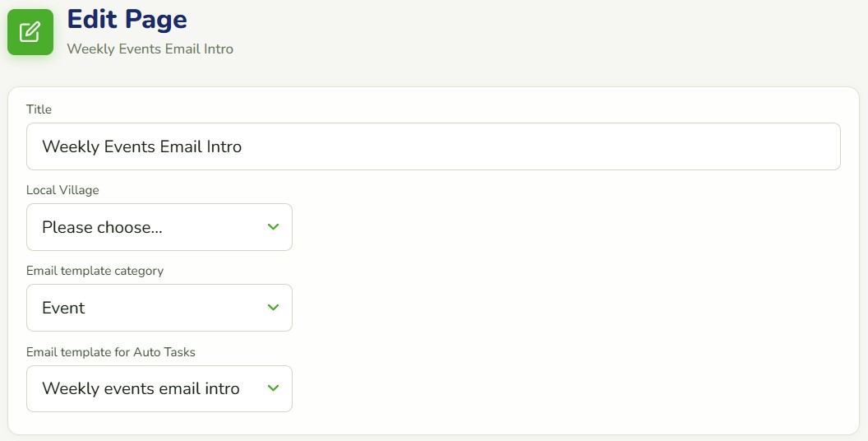Click the Local Village label

[x=62, y=190]
